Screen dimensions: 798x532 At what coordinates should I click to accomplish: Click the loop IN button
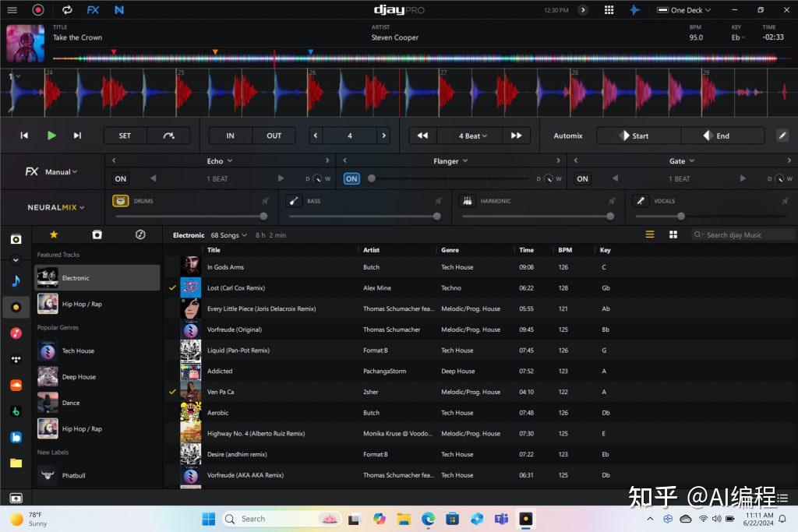click(230, 136)
